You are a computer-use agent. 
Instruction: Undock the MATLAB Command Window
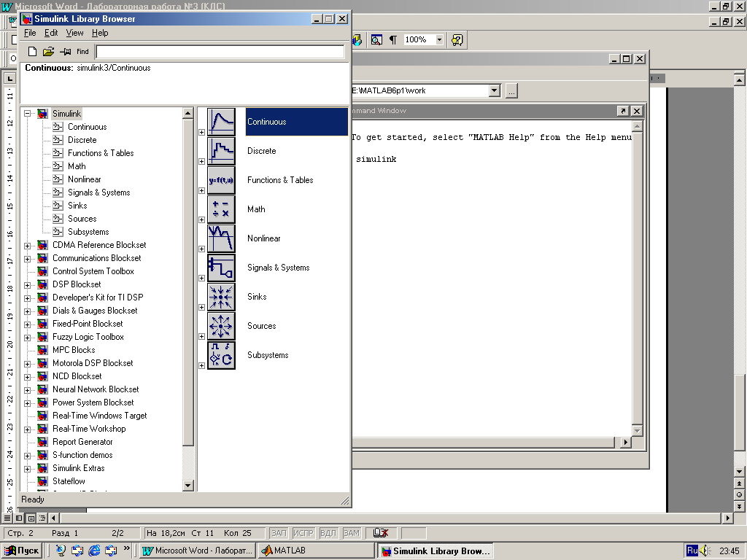tap(623, 111)
